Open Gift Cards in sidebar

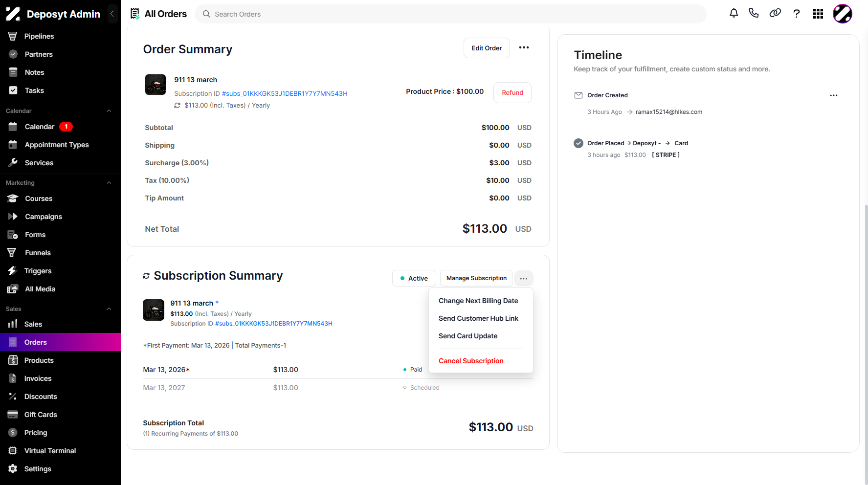coord(41,415)
